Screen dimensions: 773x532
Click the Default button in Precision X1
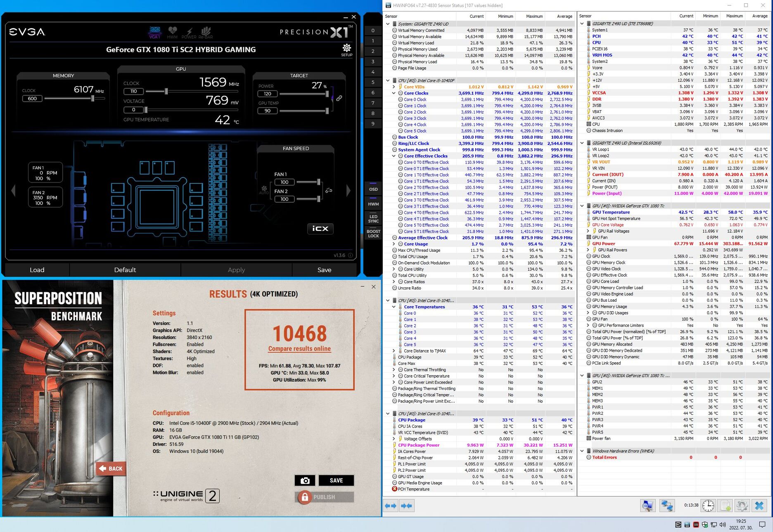pyautogui.click(x=125, y=270)
